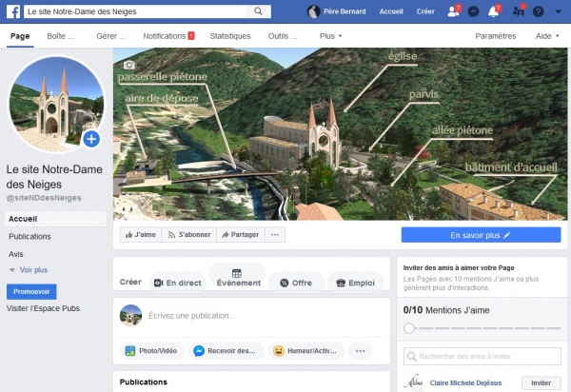Expand the Aide dropdown
571x392 pixels.
[x=547, y=36]
